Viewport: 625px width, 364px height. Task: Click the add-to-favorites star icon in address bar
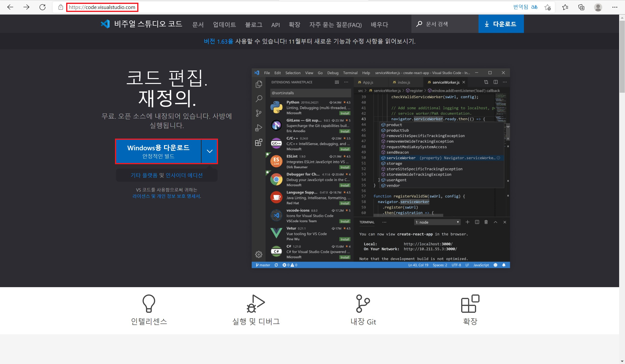548,7
